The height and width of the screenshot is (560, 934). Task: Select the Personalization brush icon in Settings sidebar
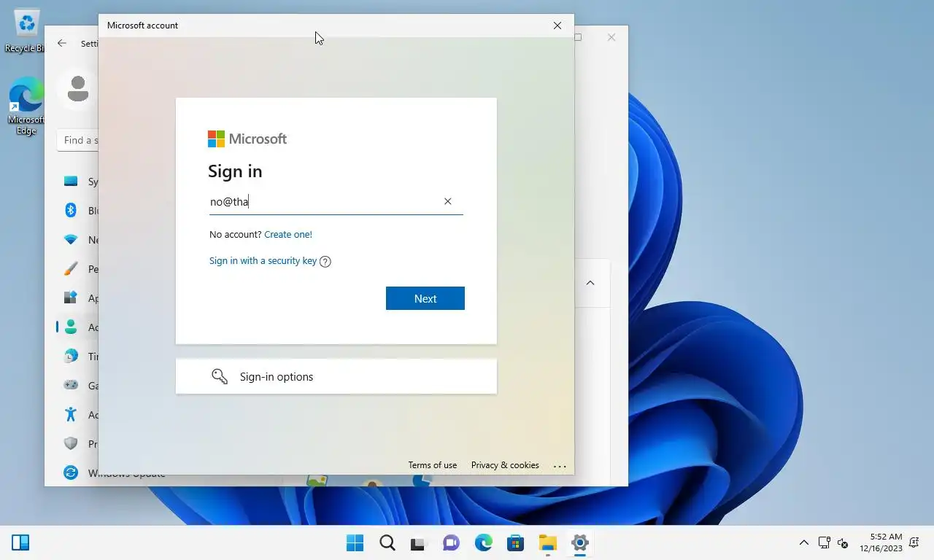point(71,269)
